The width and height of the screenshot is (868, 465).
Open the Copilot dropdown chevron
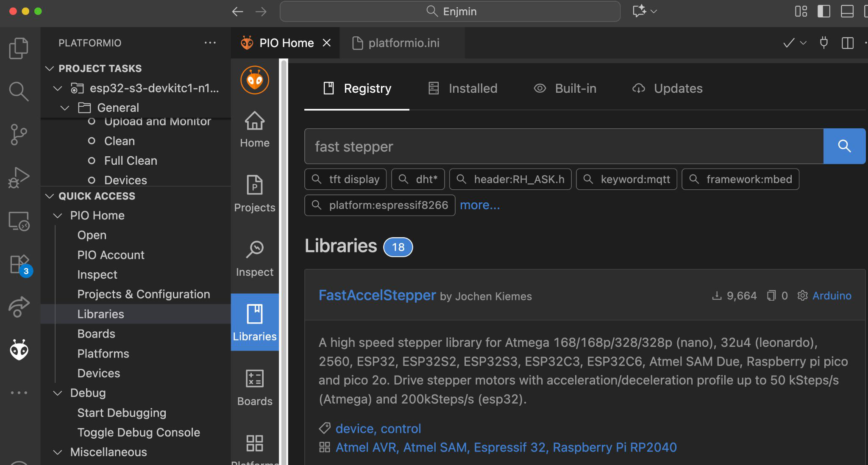[x=654, y=11]
